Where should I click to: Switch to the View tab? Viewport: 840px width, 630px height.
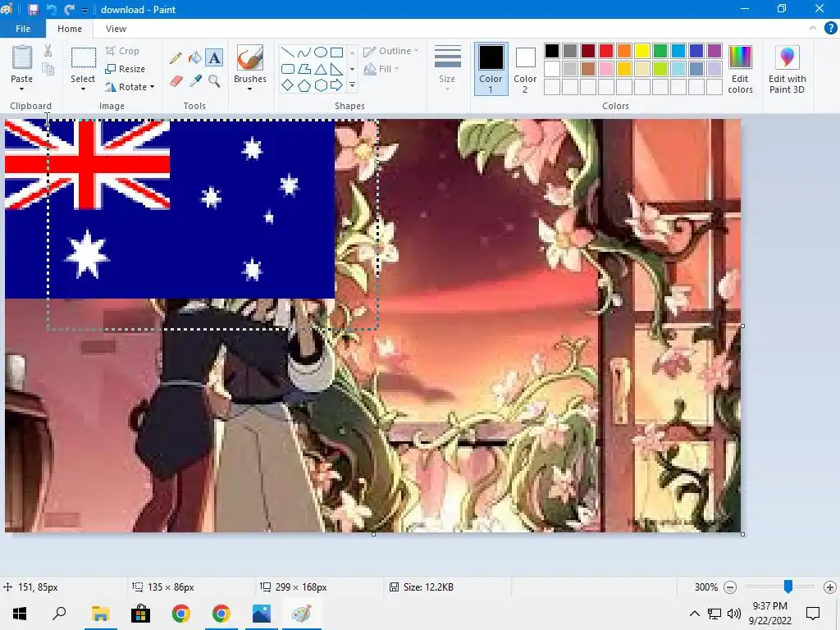[x=116, y=29]
